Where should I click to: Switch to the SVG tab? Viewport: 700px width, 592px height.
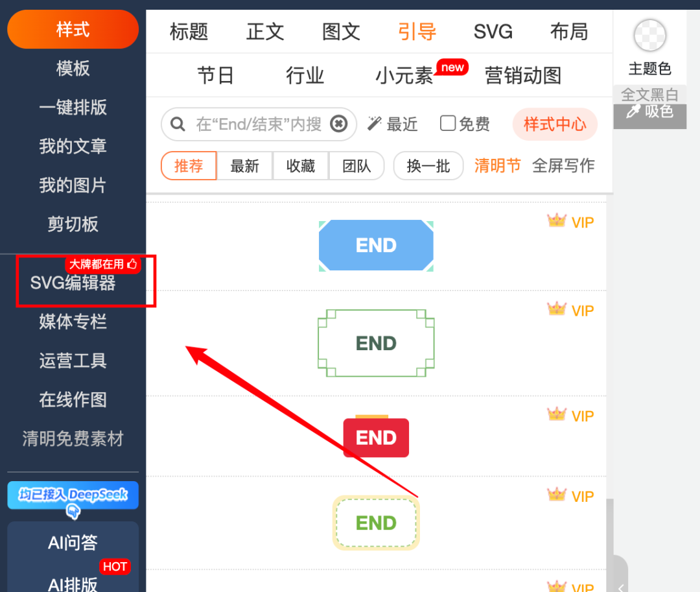[493, 32]
